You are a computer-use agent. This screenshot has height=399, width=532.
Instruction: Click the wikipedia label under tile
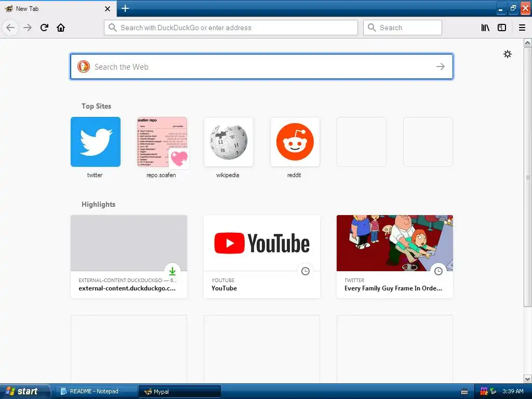pos(228,175)
